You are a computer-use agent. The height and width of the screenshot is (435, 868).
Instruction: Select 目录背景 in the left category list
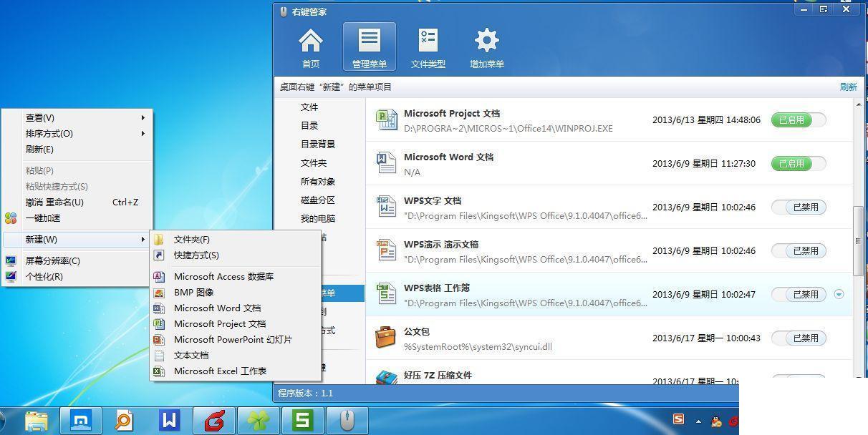[x=318, y=145]
